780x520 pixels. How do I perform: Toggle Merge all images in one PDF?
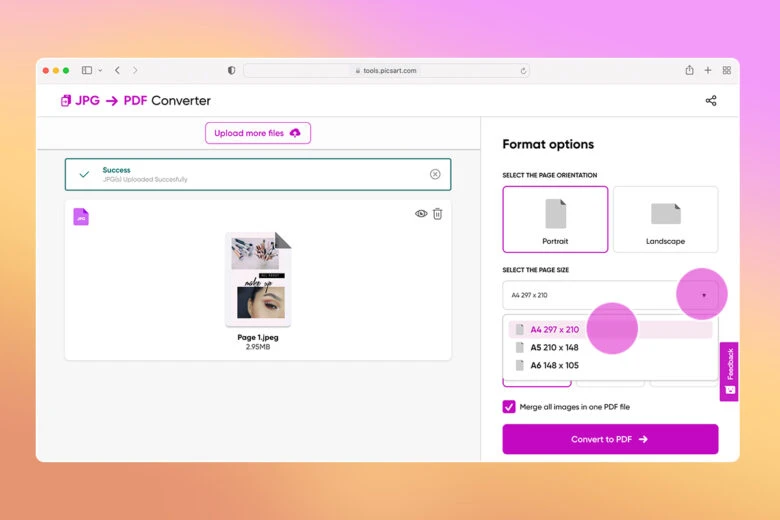pyautogui.click(x=509, y=407)
